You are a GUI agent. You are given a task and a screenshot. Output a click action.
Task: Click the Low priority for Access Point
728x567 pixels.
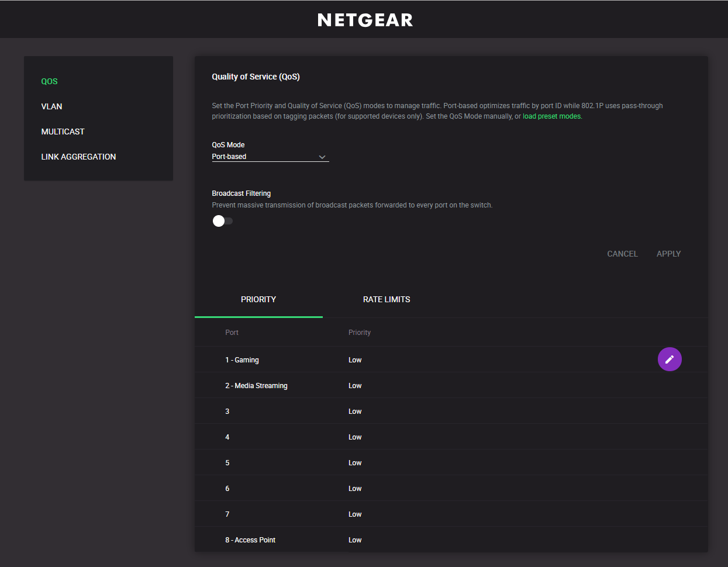(355, 540)
